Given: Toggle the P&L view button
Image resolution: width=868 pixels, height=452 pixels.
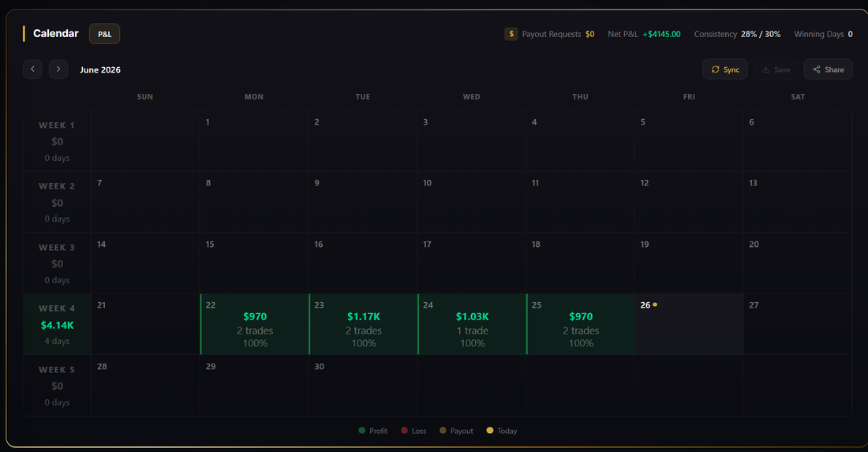Looking at the screenshot, I should click(105, 34).
